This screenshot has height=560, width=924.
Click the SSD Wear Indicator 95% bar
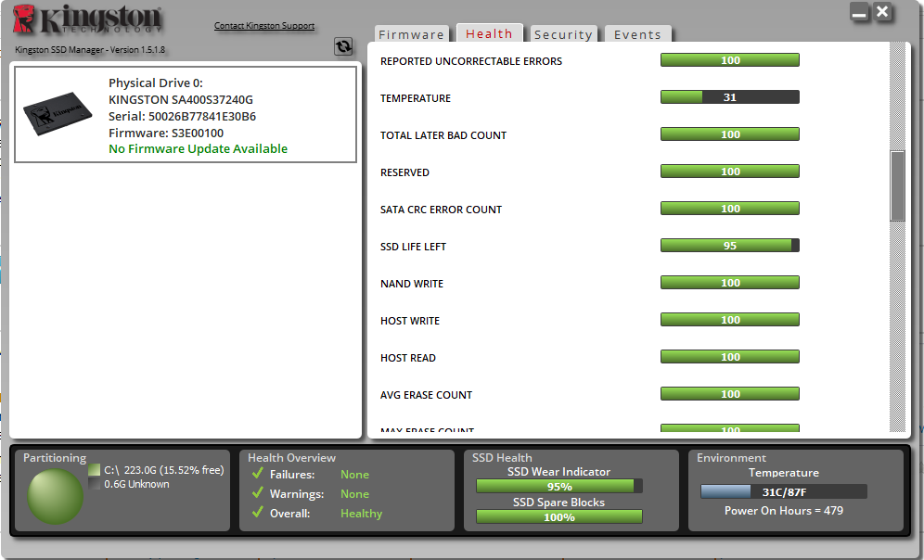point(559,487)
